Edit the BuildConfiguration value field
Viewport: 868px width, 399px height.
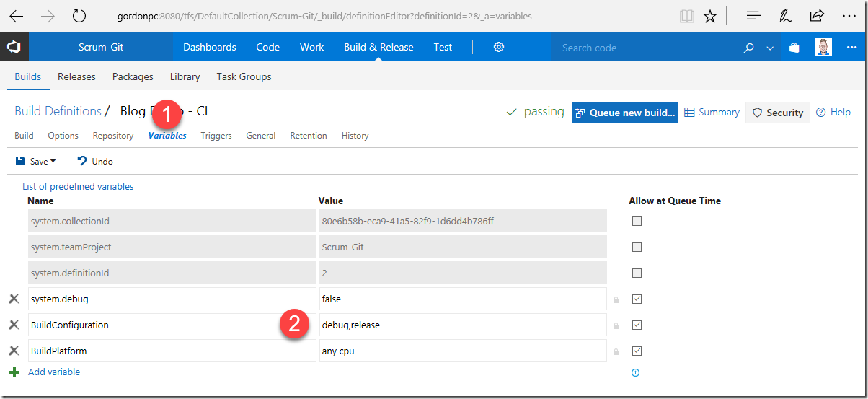pyautogui.click(x=463, y=325)
